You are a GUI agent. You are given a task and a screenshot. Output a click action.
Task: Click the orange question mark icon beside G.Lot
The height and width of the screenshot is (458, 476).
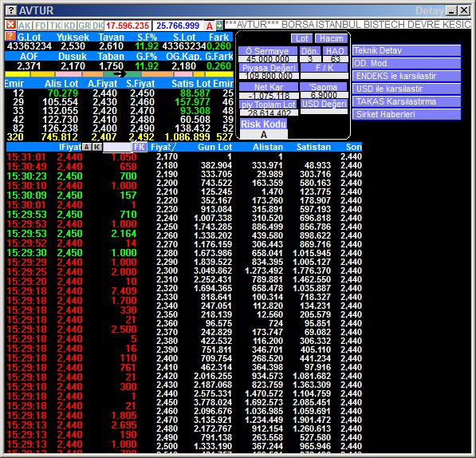[x=10, y=37]
